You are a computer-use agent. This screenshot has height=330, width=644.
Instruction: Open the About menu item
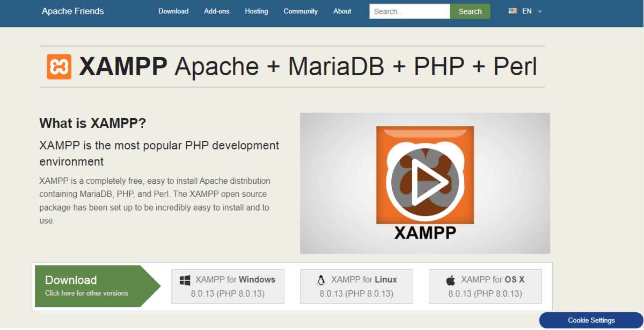coord(342,11)
